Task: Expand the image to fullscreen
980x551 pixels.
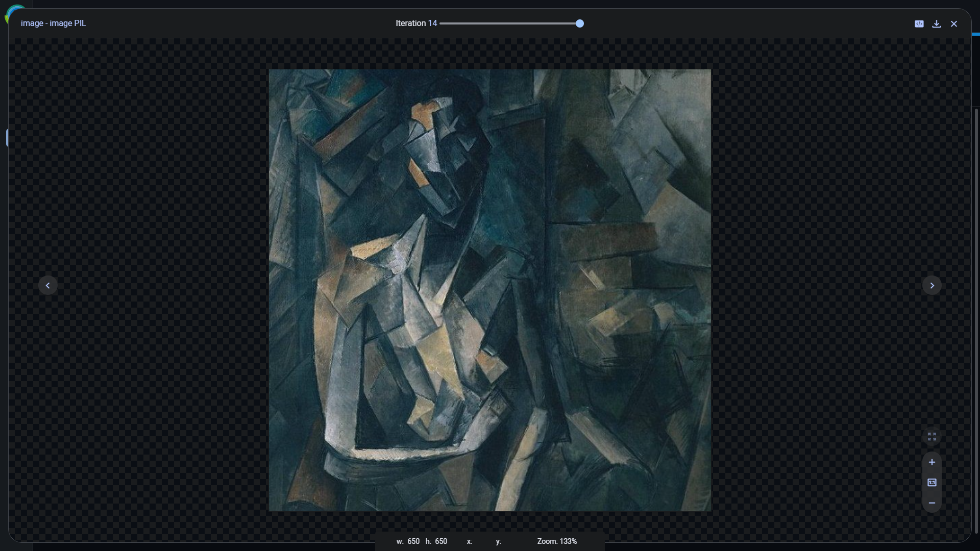Action: tap(931, 436)
